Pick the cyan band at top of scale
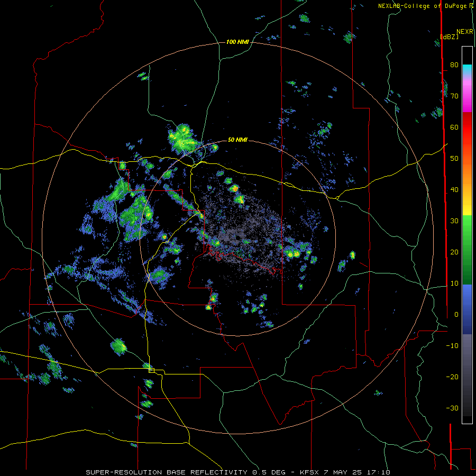This screenshot has height=476, width=476. pos(467,68)
